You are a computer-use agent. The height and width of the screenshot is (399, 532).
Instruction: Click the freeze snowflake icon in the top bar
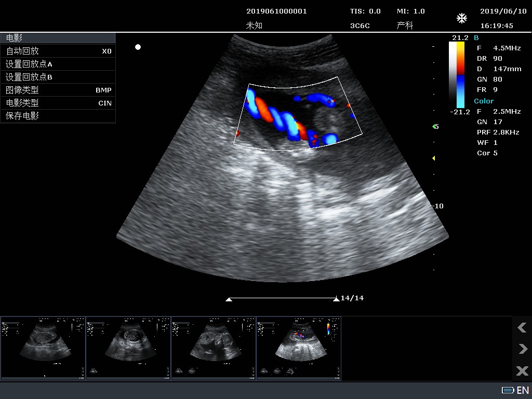tap(461, 17)
